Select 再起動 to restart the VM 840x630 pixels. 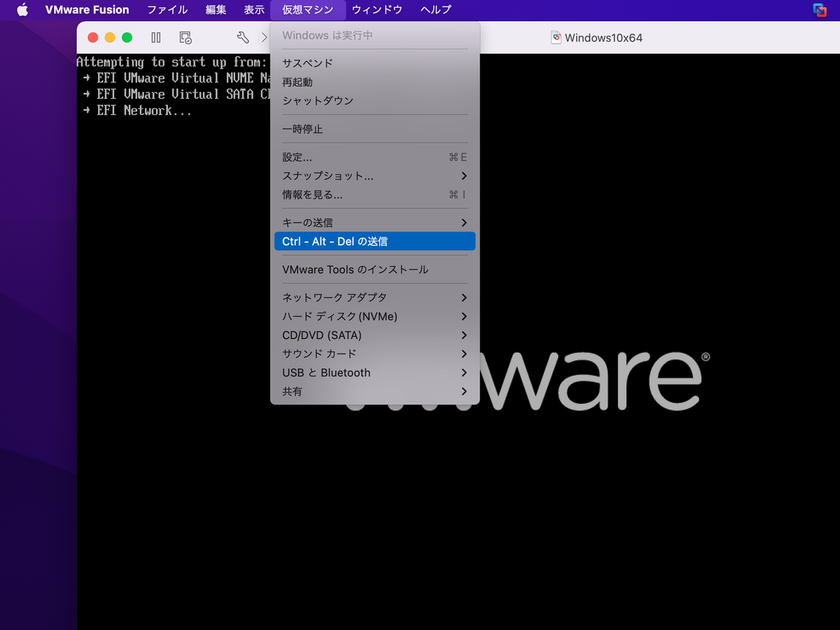[299, 81]
